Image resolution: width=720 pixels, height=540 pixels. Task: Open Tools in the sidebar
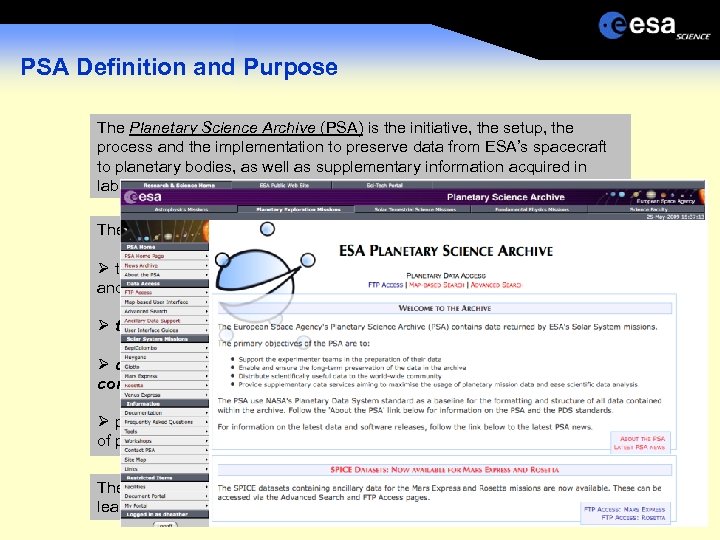point(165,431)
